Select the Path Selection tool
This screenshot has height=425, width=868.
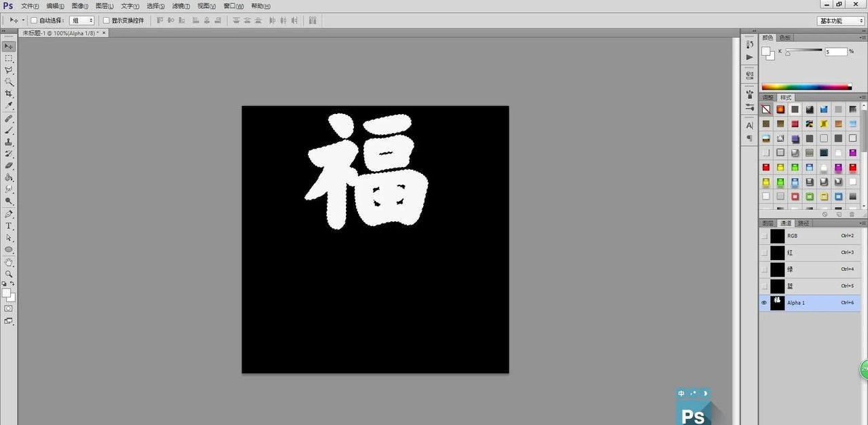point(9,238)
